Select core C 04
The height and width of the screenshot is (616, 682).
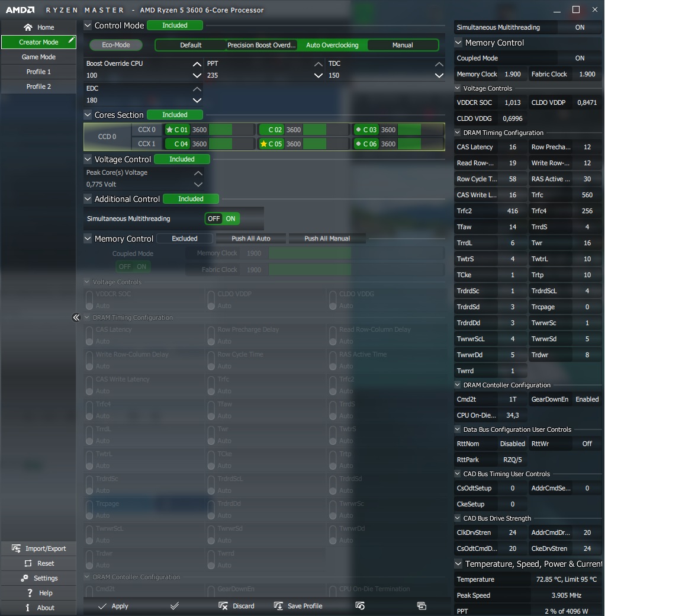click(177, 143)
